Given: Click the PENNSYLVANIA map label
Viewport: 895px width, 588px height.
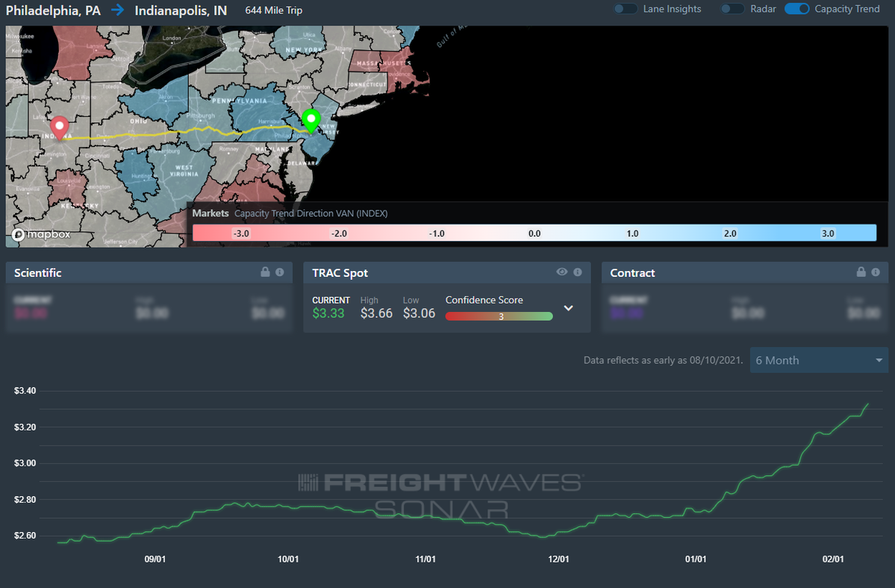Looking at the screenshot, I should (239, 101).
